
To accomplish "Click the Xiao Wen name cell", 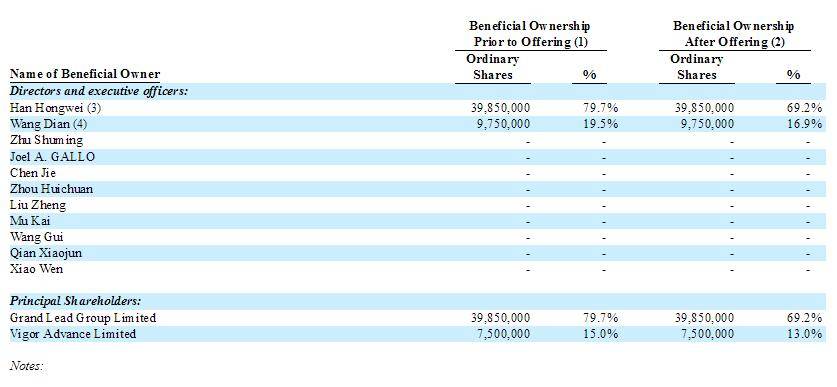I will 36,268.
